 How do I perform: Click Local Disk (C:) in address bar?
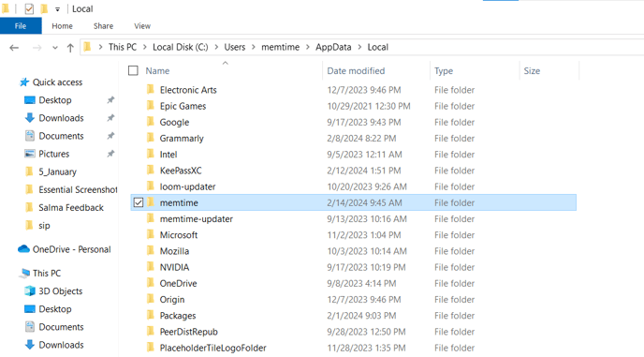click(x=181, y=47)
